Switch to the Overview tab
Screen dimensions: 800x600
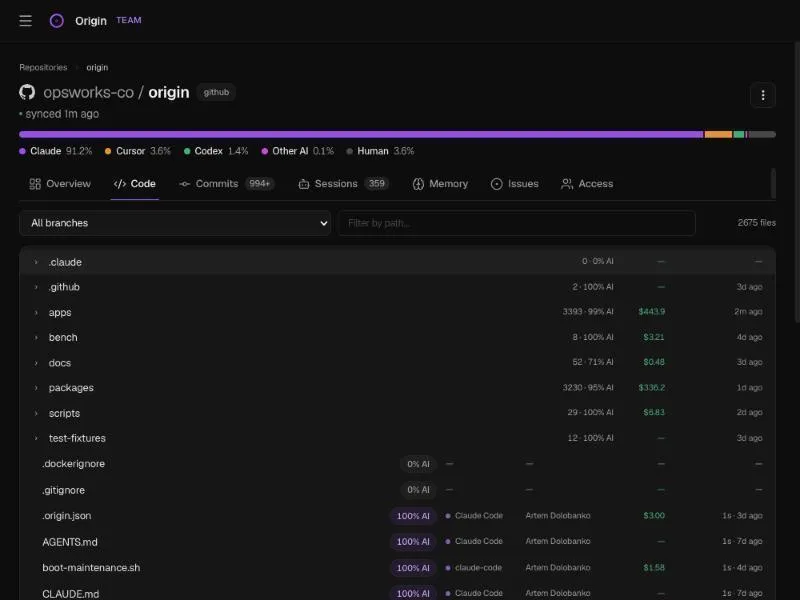point(60,184)
